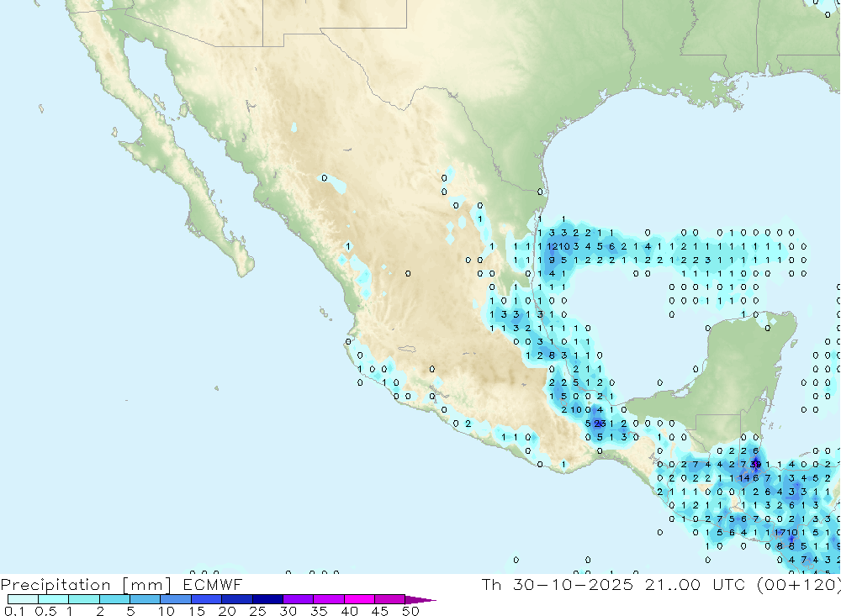Click the date '30-10-2025' text

click(x=573, y=584)
